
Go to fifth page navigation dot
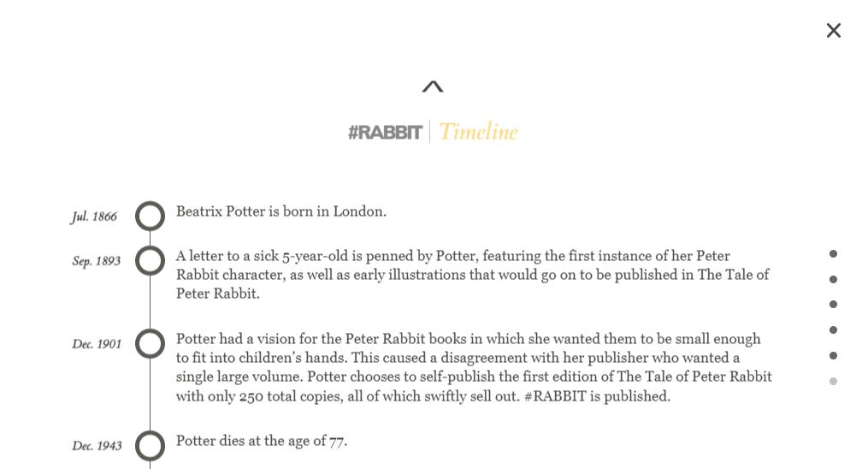[833, 356]
